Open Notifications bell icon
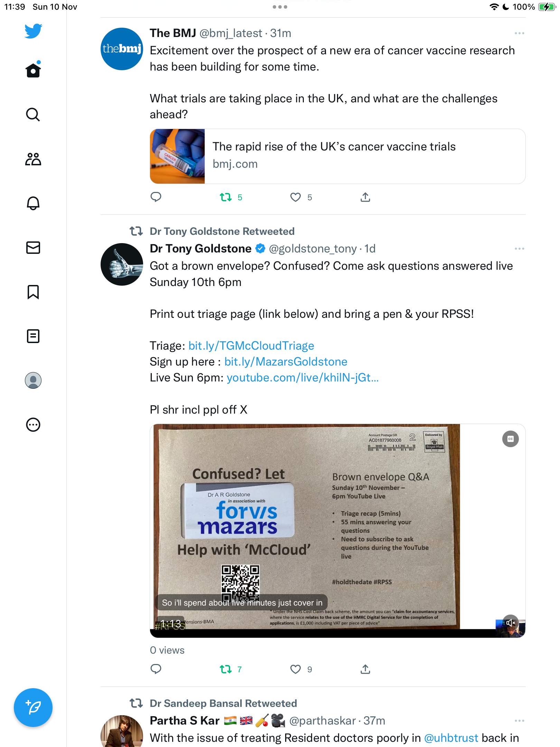This screenshot has height=747, width=560. 33,203
